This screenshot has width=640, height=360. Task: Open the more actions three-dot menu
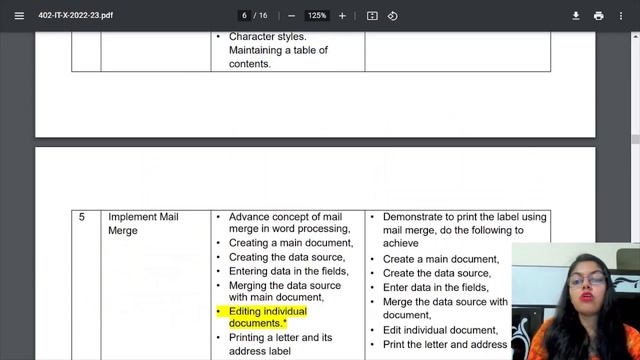pos(621,16)
